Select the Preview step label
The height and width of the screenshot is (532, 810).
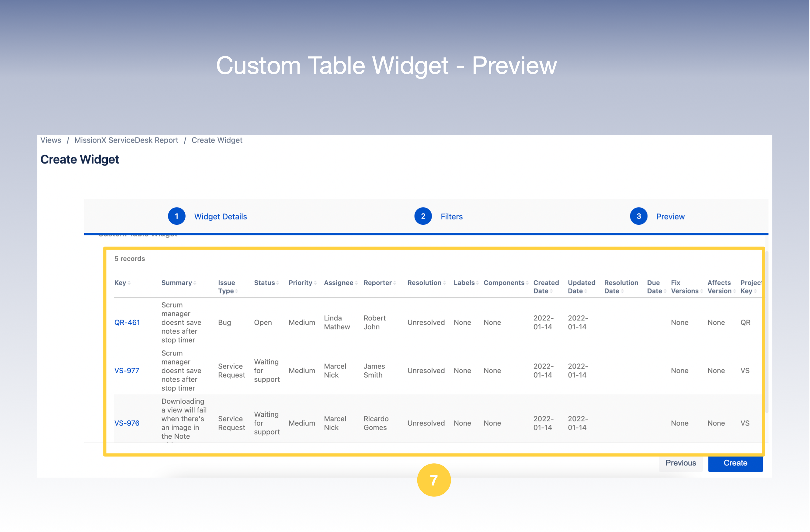click(670, 217)
